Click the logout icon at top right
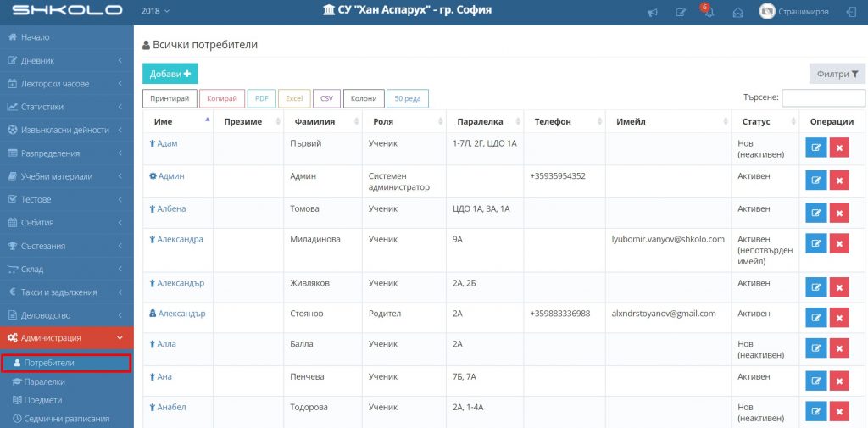Screen dimensions: 868x428 [x=851, y=12]
